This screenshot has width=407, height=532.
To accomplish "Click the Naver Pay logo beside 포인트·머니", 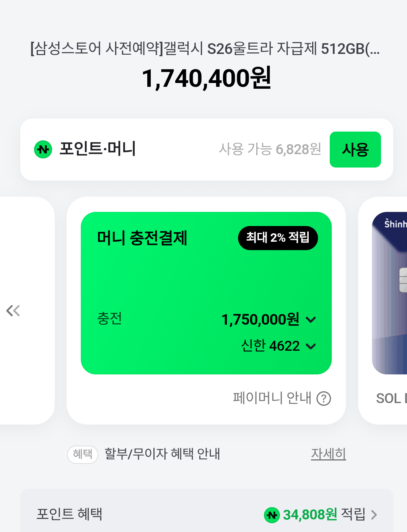I will [43, 149].
